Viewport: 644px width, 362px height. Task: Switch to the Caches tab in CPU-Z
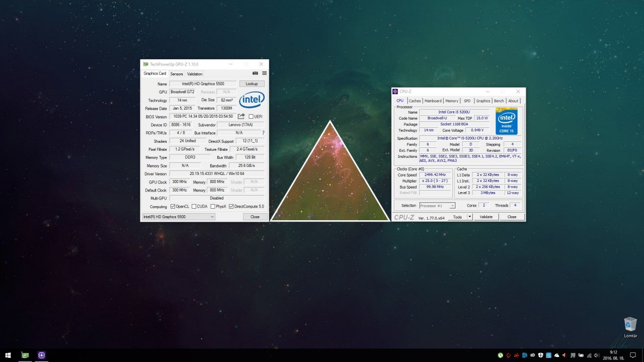tap(415, 101)
